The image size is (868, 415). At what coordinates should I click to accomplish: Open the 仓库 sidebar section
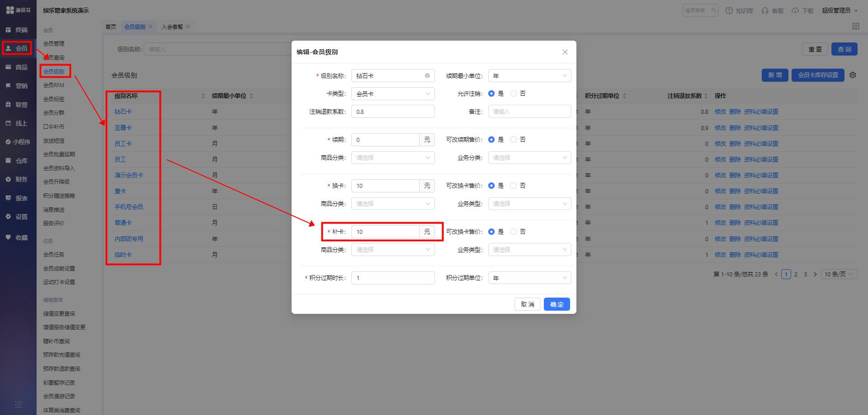(x=17, y=161)
